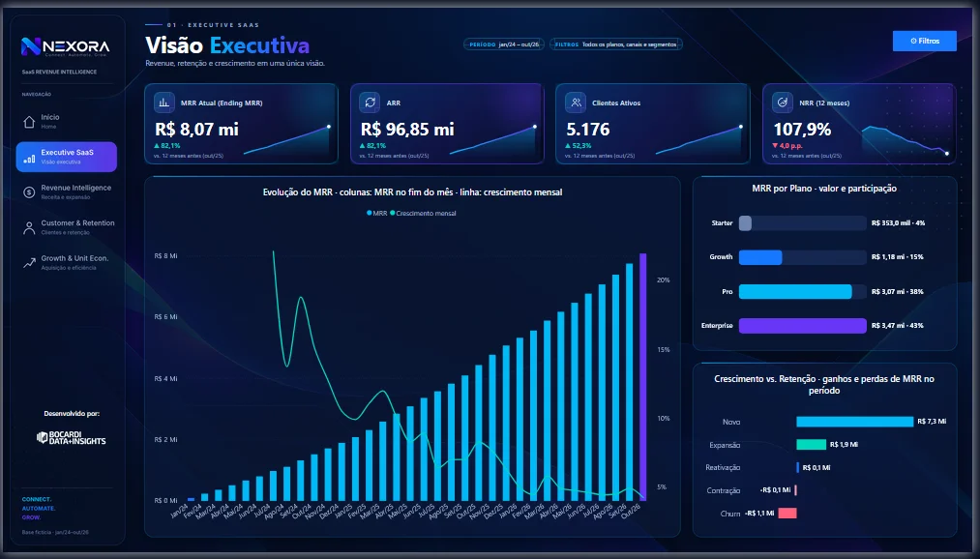Click the Evolução do MRR chart title
This screenshot has height=559, width=980.
click(x=412, y=192)
